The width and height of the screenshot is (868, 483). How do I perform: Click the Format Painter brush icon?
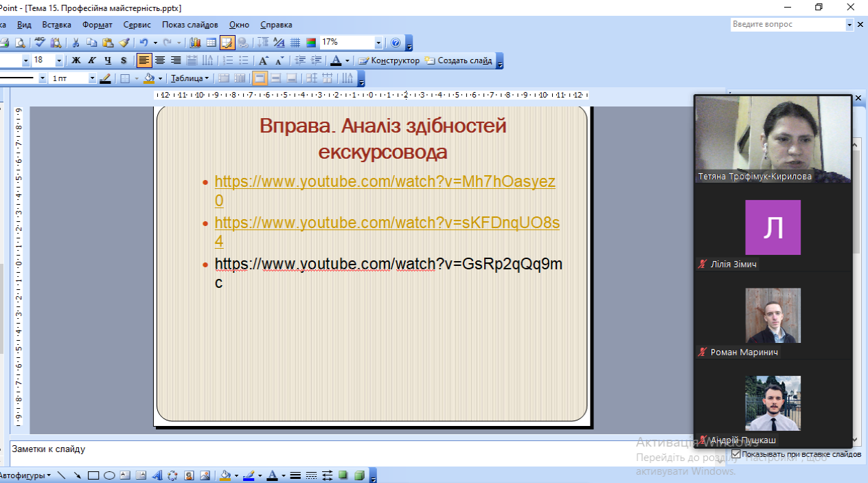tap(124, 43)
